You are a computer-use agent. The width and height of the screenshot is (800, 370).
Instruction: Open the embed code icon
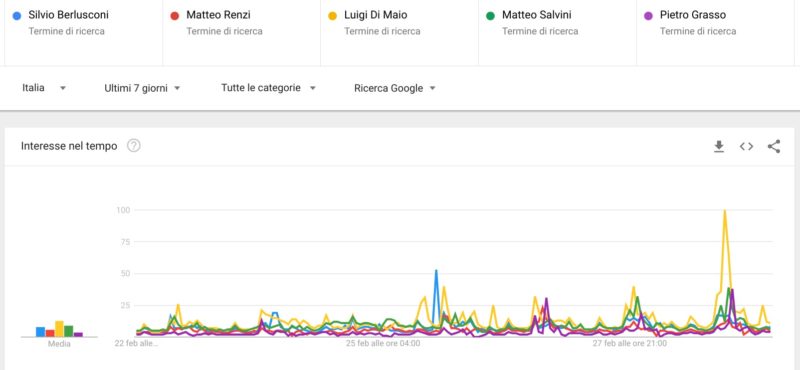(746, 146)
